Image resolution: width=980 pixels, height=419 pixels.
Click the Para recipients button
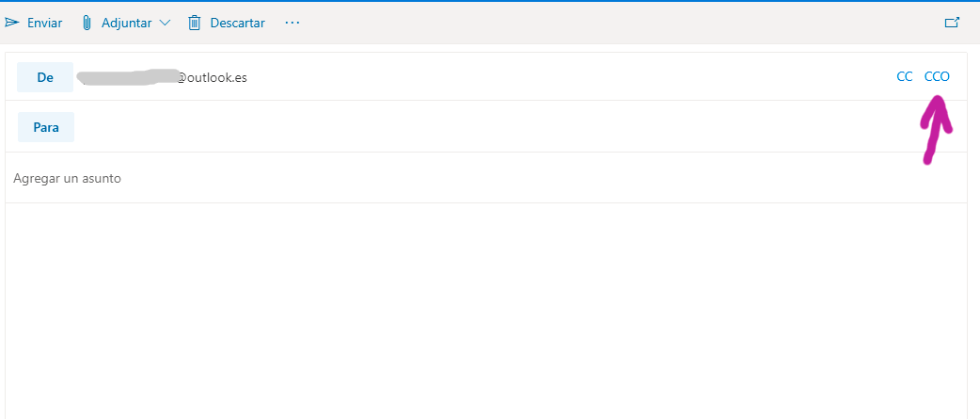pyautogui.click(x=46, y=127)
